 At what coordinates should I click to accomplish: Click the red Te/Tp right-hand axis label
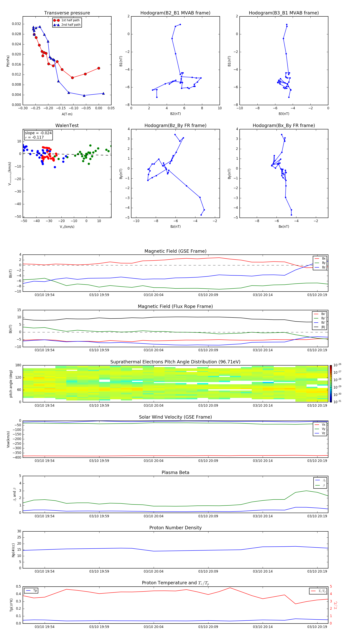(x=336, y=605)
